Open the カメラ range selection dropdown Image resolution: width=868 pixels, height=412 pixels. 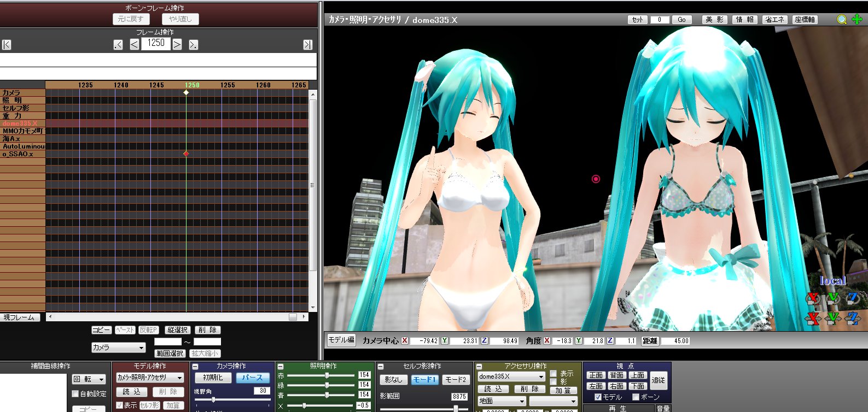coord(118,348)
